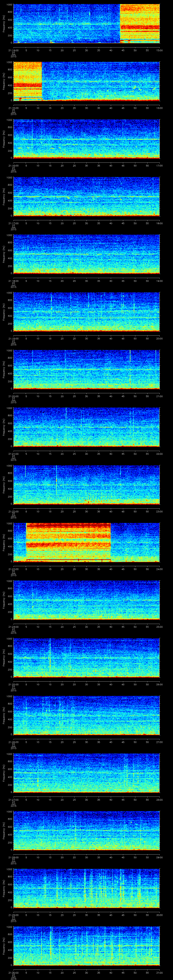
Task: Select the "21:24:00" start time label
Action: 13,627
